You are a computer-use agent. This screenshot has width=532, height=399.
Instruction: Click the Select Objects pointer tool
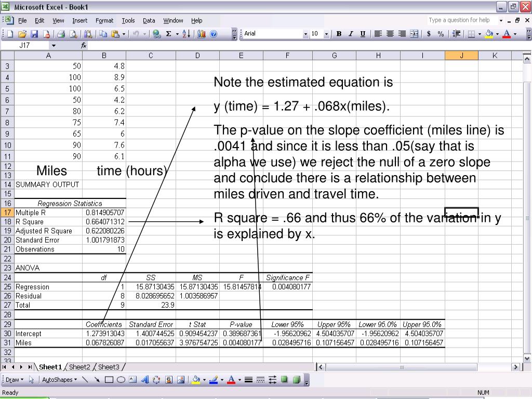[32, 380]
